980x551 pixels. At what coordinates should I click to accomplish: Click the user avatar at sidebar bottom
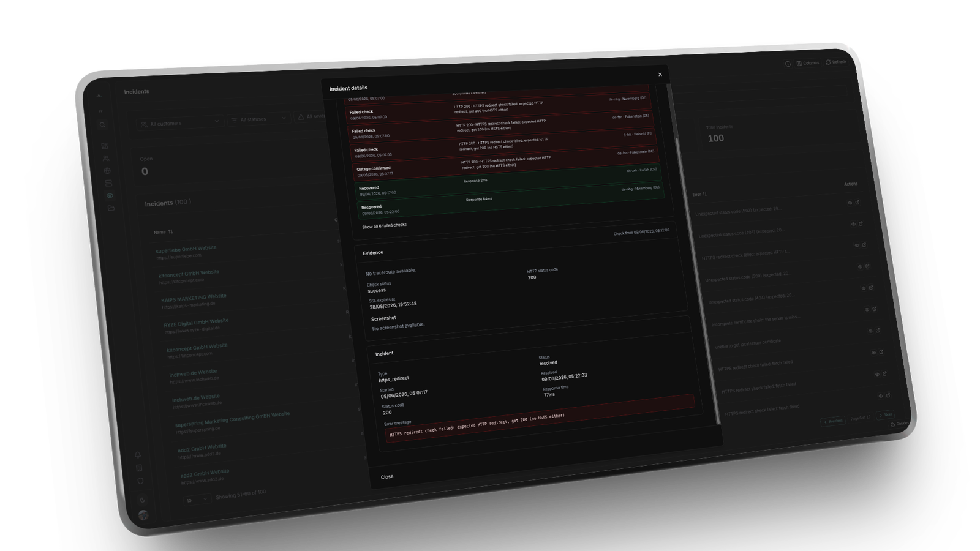click(143, 515)
